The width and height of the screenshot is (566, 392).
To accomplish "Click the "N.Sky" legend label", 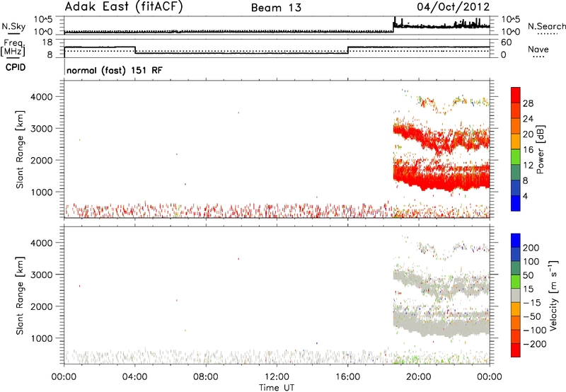I will point(13,26).
